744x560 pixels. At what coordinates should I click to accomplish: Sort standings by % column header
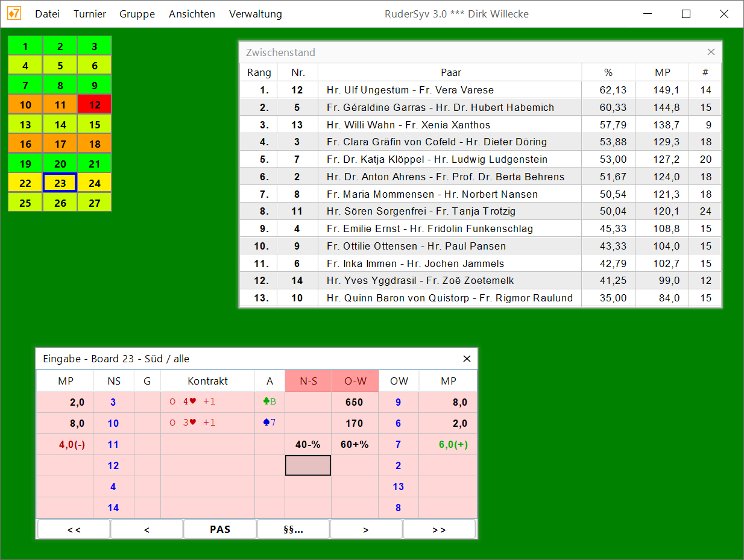608,72
